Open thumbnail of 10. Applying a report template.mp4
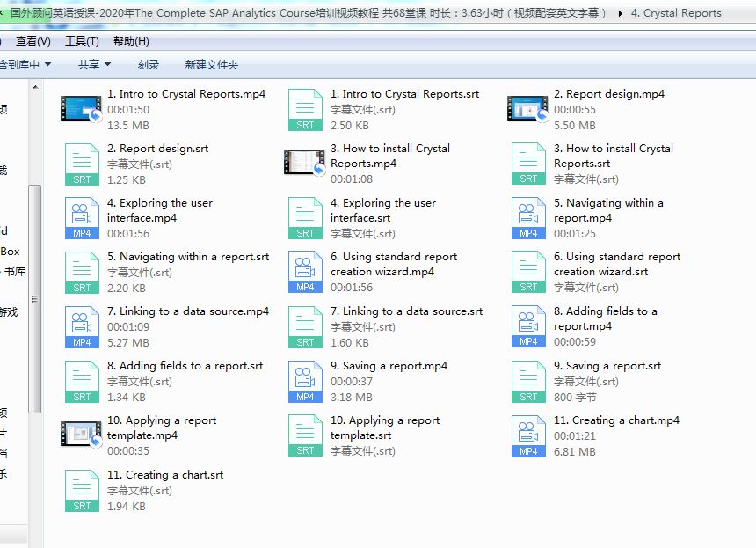 click(x=81, y=435)
